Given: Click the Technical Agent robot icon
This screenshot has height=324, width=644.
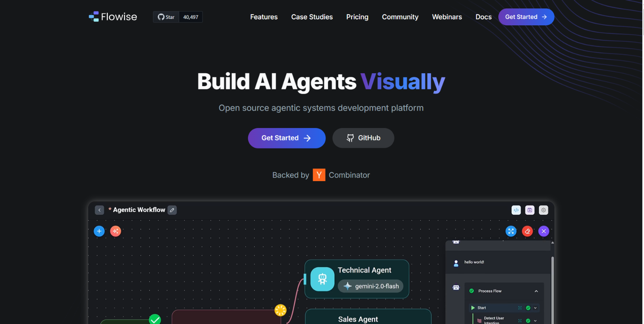Looking at the screenshot, I should click(x=322, y=279).
